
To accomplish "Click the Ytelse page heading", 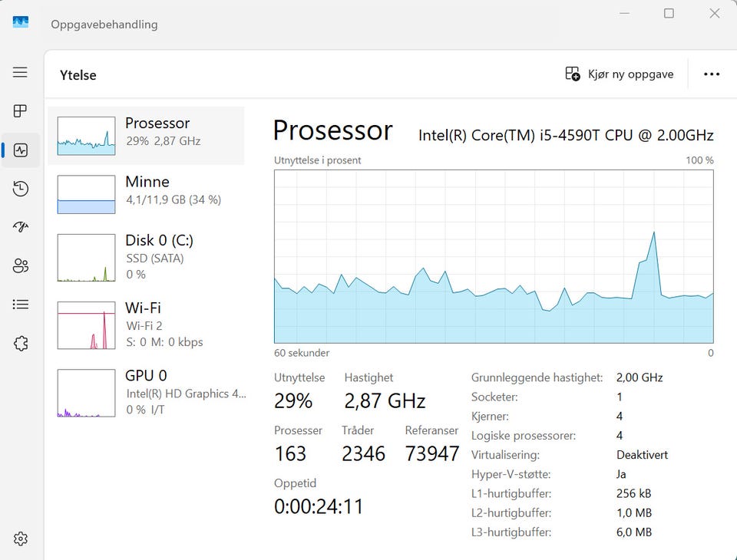I will 78,75.
